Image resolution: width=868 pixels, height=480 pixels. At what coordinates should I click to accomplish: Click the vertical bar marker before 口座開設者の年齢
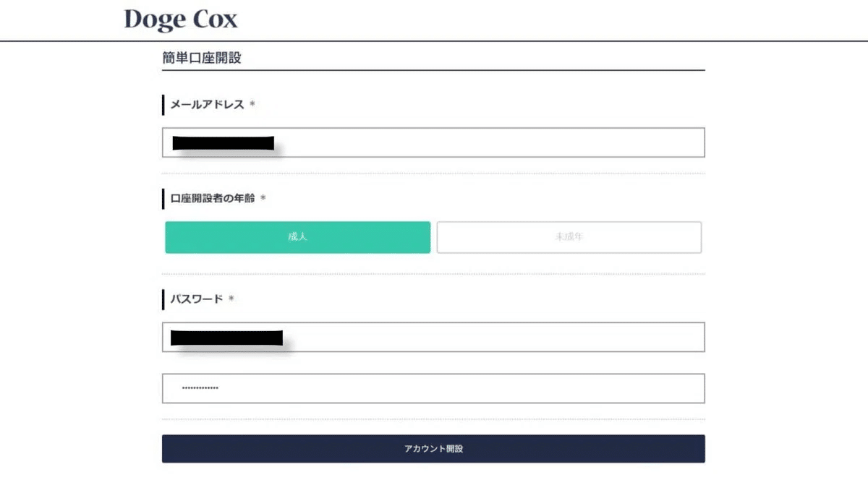pos(163,198)
